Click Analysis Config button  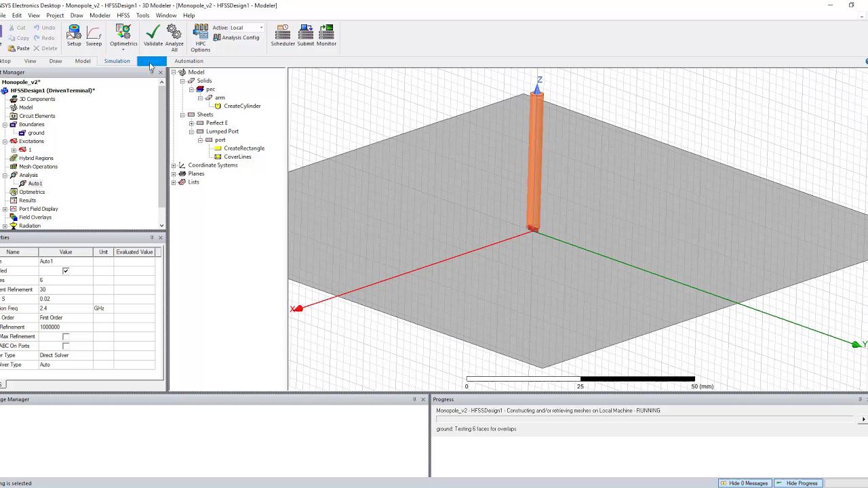[x=236, y=37]
